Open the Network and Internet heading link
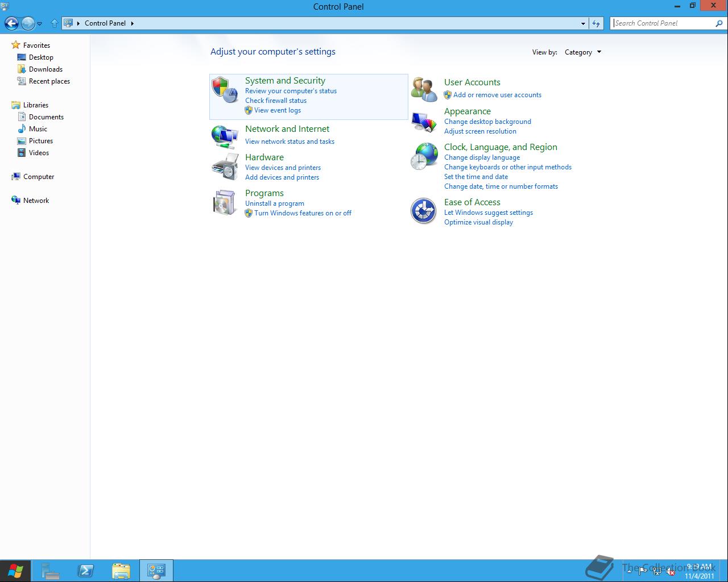Screen dimensions: 728x582 point(287,129)
